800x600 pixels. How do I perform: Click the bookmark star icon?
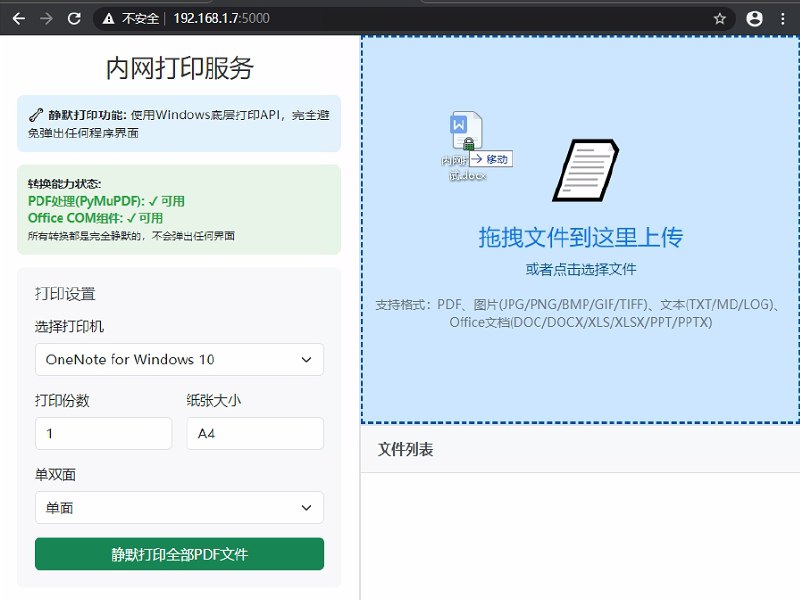719,17
